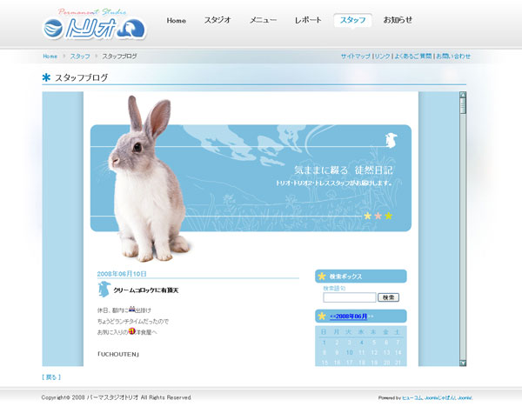The width and height of the screenshot is (522, 420).
Task: Click the white rabbit silhouette in the banner corner
Action: point(391,139)
